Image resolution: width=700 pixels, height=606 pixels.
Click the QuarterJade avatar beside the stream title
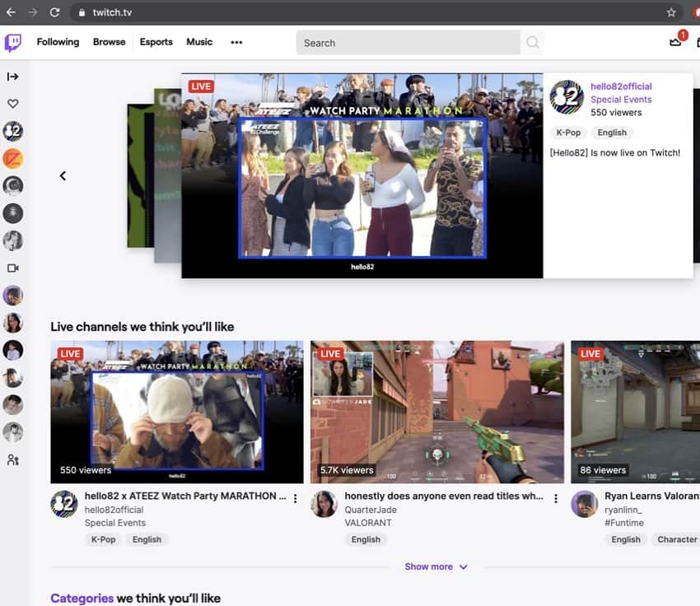click(324, 504)
